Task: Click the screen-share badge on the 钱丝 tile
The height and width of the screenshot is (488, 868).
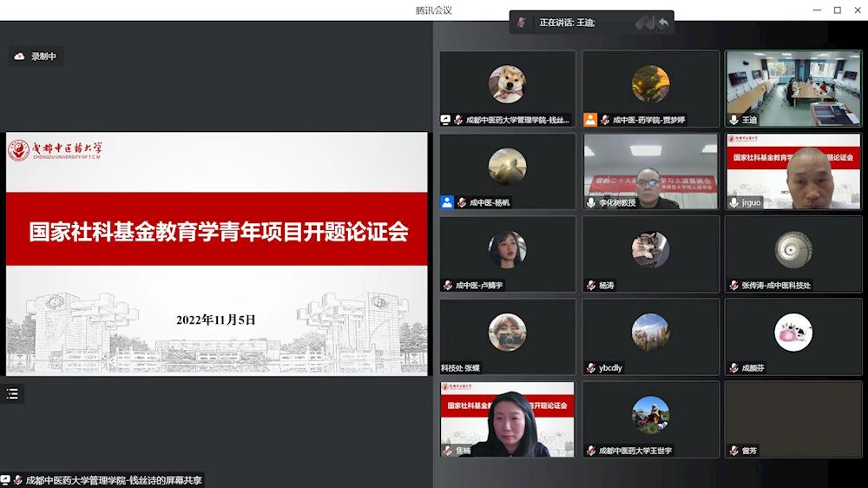Action: coord(445,120)
